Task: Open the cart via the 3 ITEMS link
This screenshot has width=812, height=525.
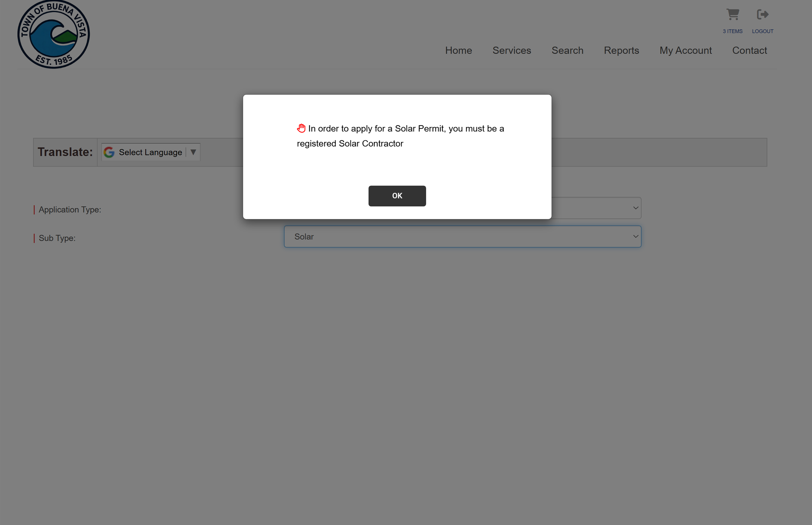Action: point(732,31)
